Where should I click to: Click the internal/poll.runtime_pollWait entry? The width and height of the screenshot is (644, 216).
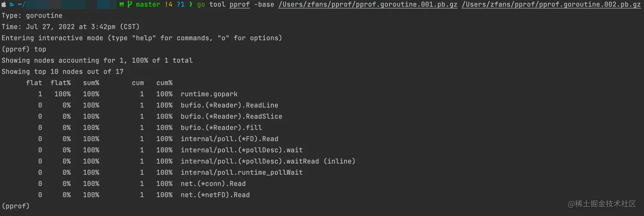click(241, 173)
